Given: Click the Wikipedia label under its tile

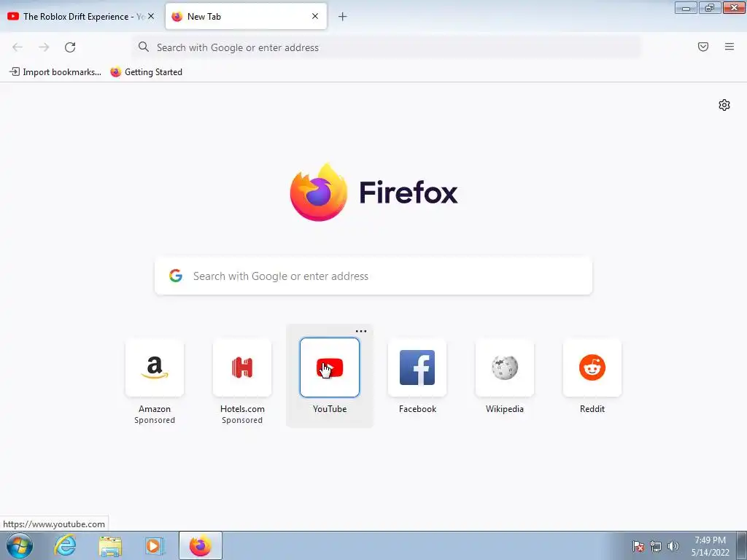Looking at the screenshot, I should point(505,409).
